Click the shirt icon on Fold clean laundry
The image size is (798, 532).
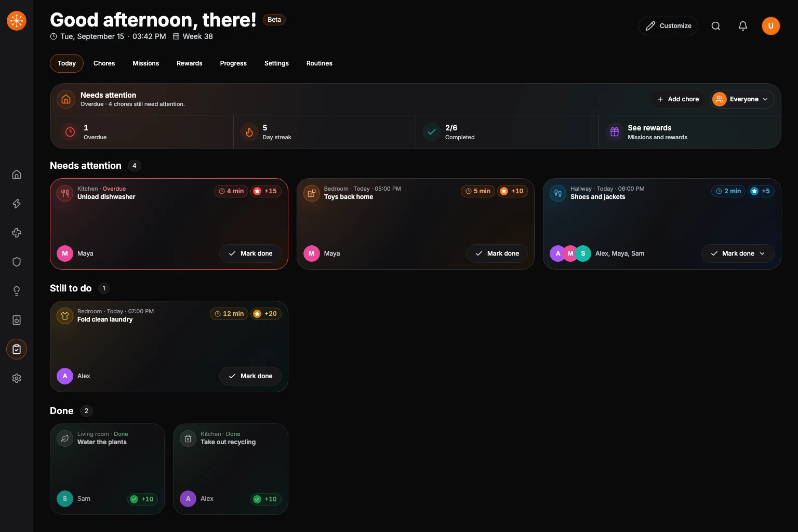65,316
